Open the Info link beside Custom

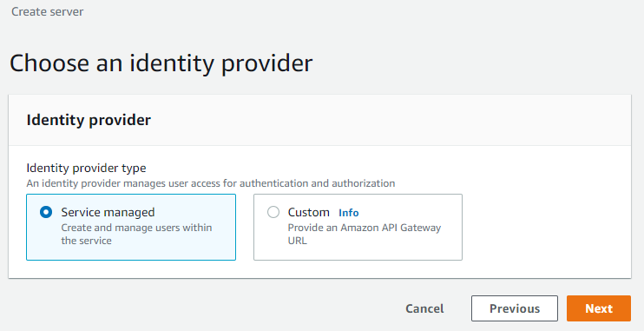click(349, 213)
